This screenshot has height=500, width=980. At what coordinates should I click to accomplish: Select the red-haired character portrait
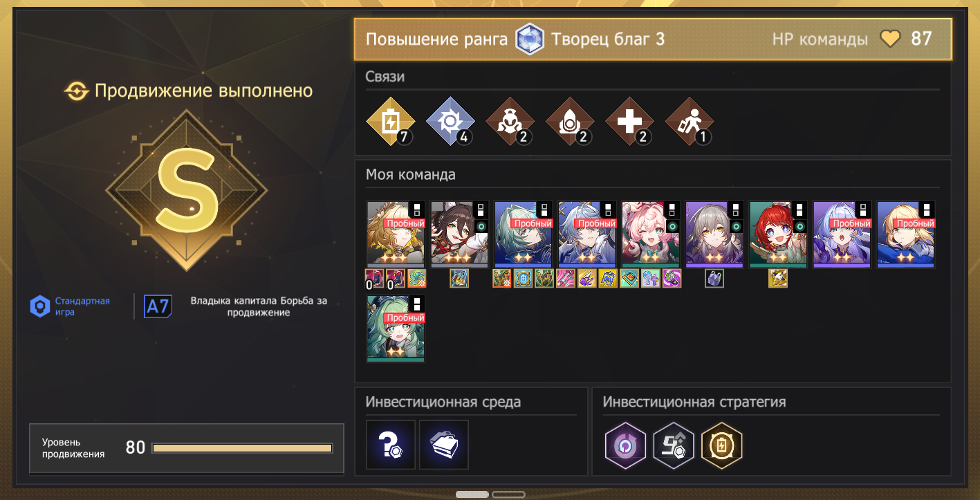[778, 234]
